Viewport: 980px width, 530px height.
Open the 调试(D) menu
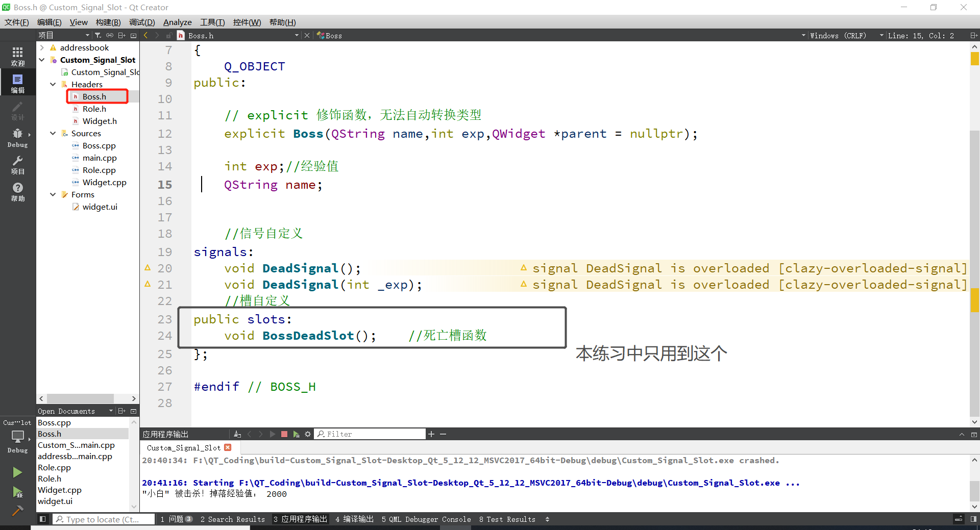click(142, 22)
